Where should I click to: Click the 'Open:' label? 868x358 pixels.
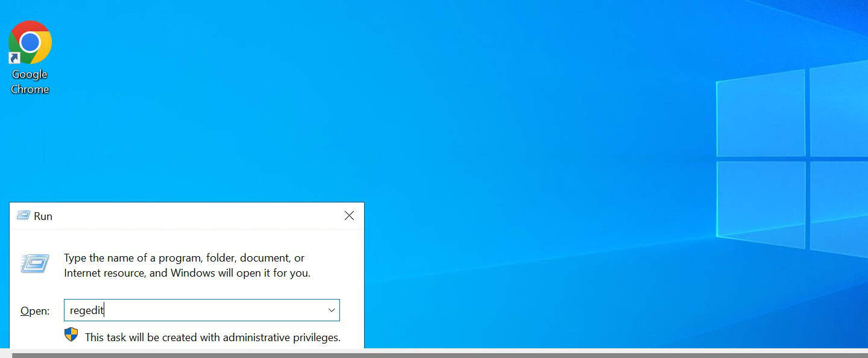[35, 311]
